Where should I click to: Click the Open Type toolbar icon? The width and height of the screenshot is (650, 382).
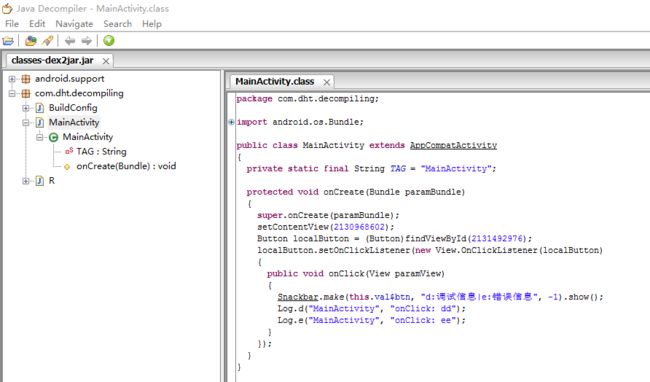31,41
